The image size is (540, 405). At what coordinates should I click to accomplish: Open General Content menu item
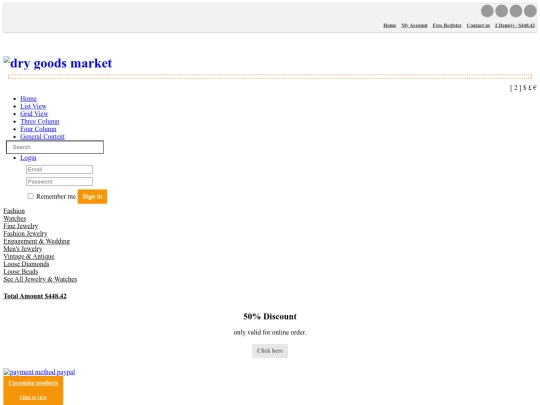pos(42,136)
